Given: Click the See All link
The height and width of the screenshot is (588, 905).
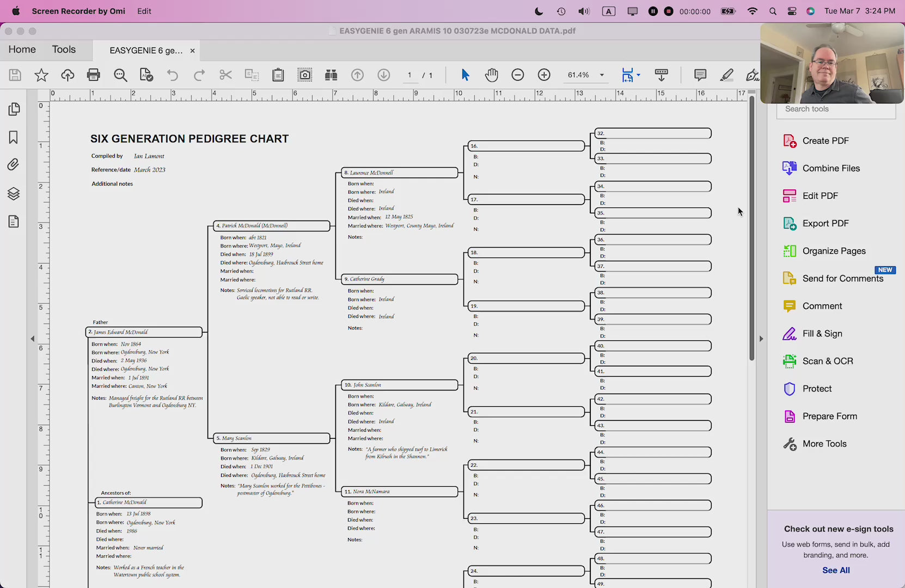Looking at the screenshot, I should pyautogui.click(x=836, y=570).
